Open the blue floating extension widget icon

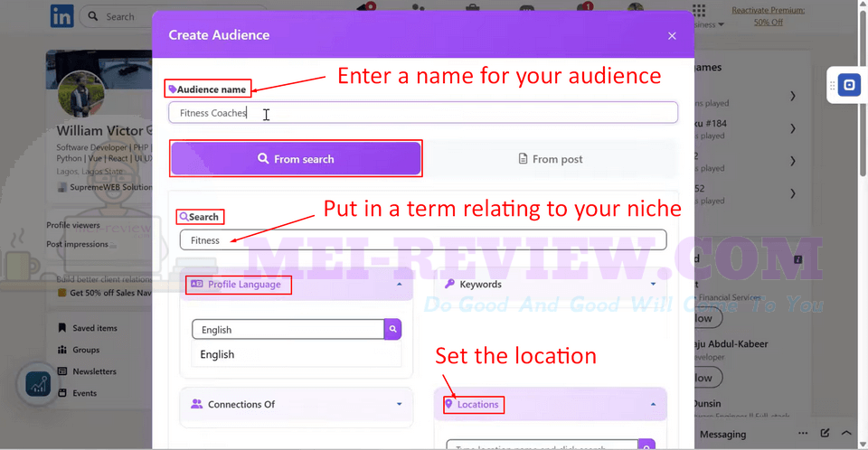tap(849, 85)
